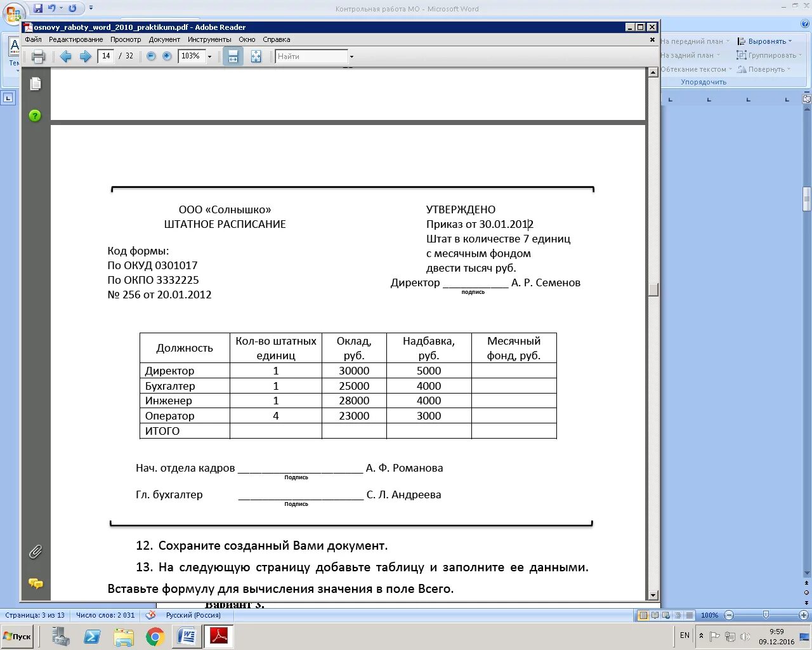Click Русский (Россия) language indicator
The width and height of the screenshot is (812, 650).
pyautogui.click(x=193, y=615)
